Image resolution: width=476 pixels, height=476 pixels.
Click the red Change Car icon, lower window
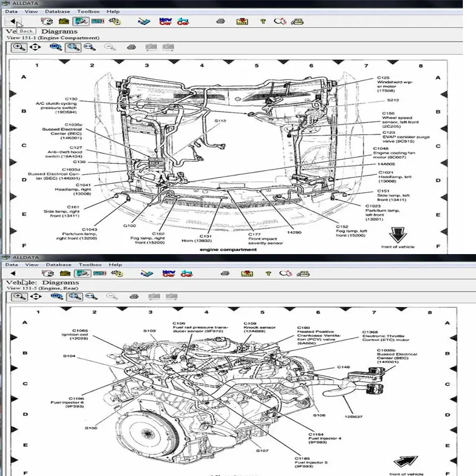pyautogui.click(x=186, y=274)
